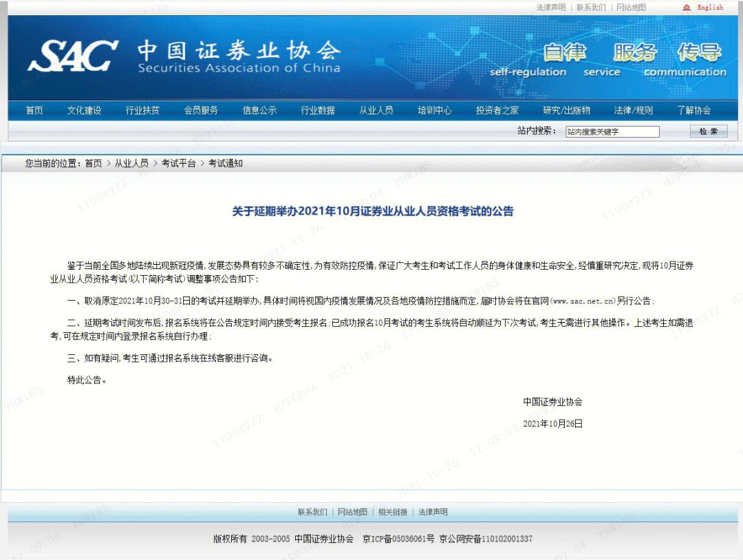The width and height of the screenshot is (743, 560).
Task: Click the announcement title heading
Action: pyautogui.click(x=372, y=211)
